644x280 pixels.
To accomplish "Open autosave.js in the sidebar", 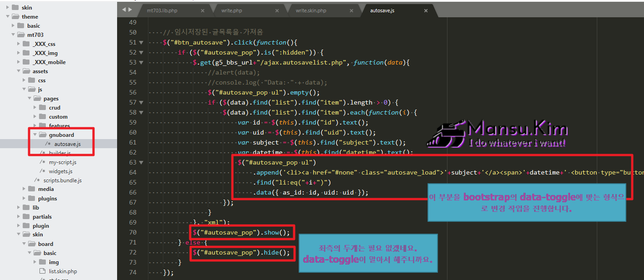I will coord(67,144).
